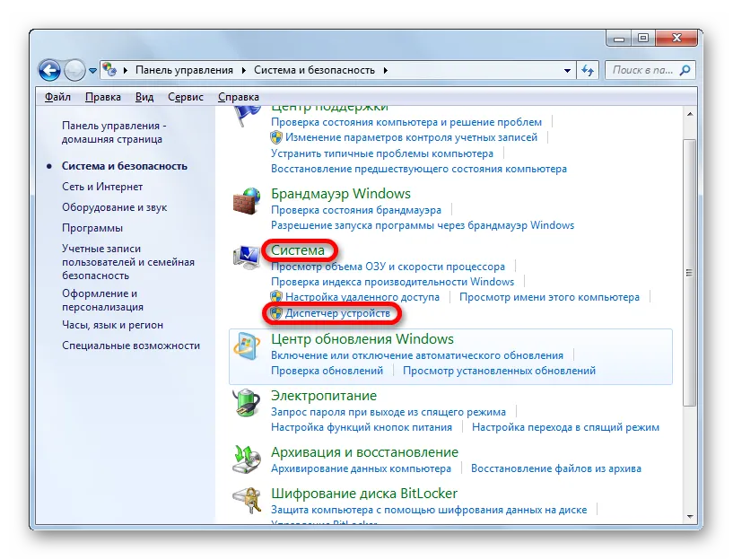Open the recent pages dropdown arrow

[x=92, y=71]
